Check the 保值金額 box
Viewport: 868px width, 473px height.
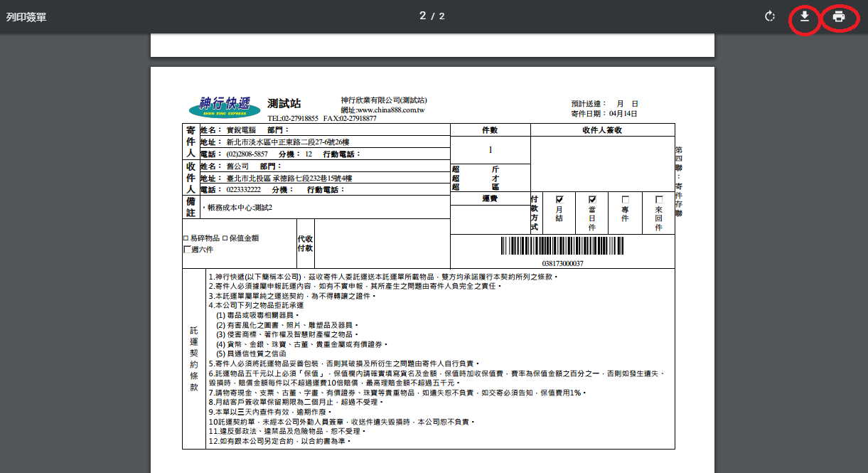[x=225, y=238]
